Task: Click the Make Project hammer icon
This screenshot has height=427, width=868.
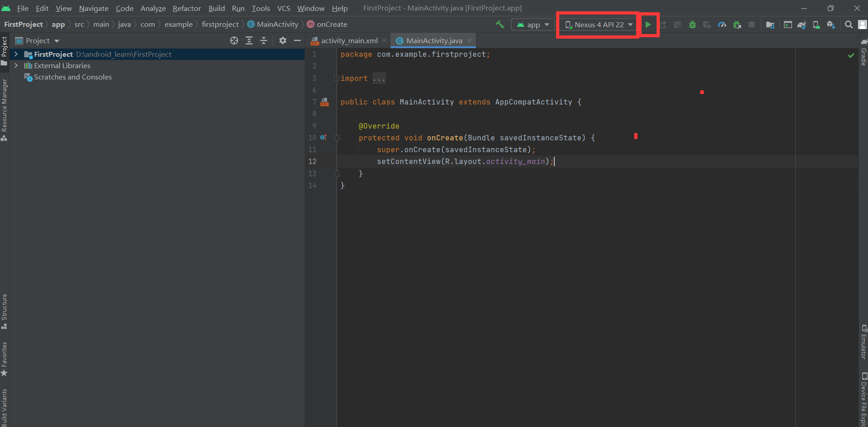Action: 500,25
